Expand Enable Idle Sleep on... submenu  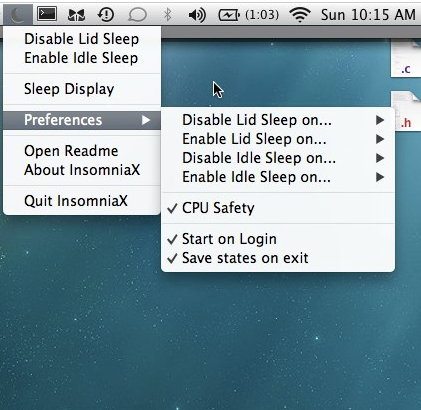(x=278, y=177)
